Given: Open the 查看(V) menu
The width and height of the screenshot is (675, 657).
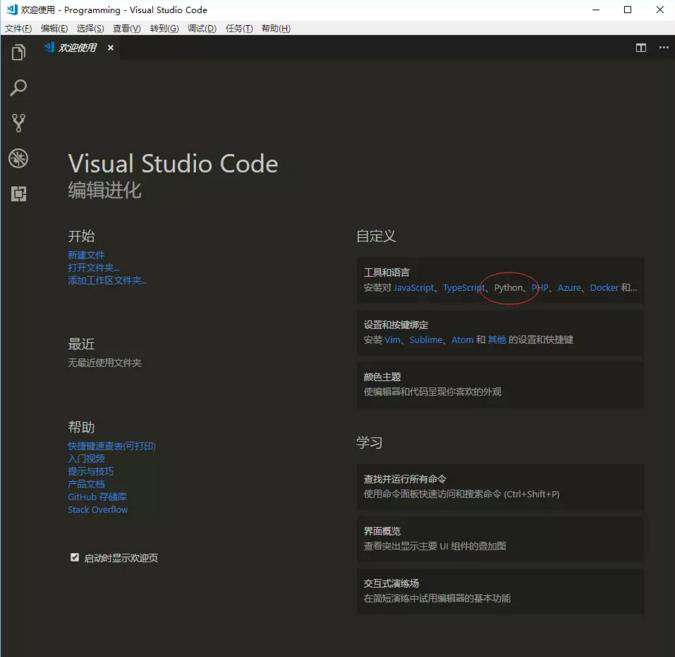Looking at the screenshot, I should pyautogui.click(x=127, y=28).
